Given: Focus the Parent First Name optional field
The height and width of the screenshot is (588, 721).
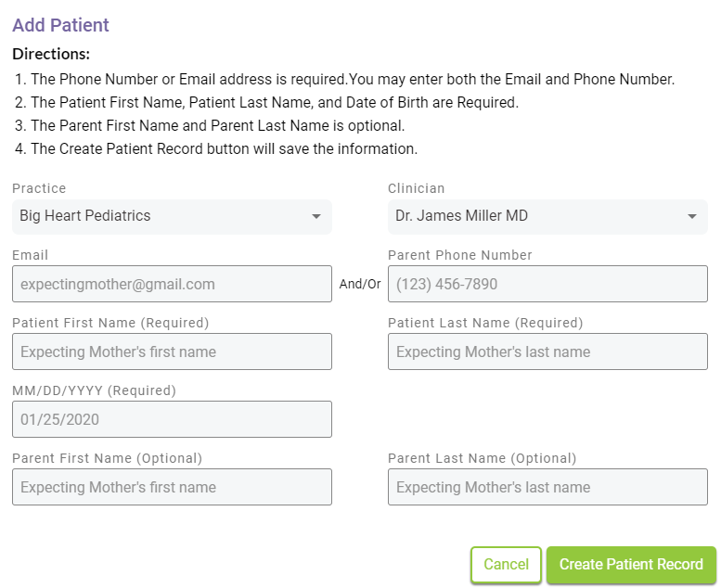Looking at the screenshot, I should (x=172, y=488).
